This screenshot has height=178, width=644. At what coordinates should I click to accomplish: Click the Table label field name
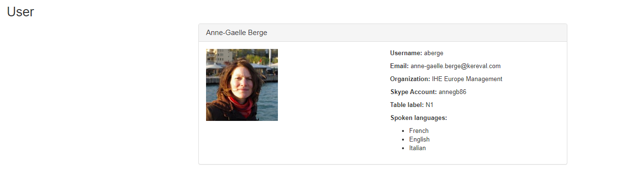[407, 105]
